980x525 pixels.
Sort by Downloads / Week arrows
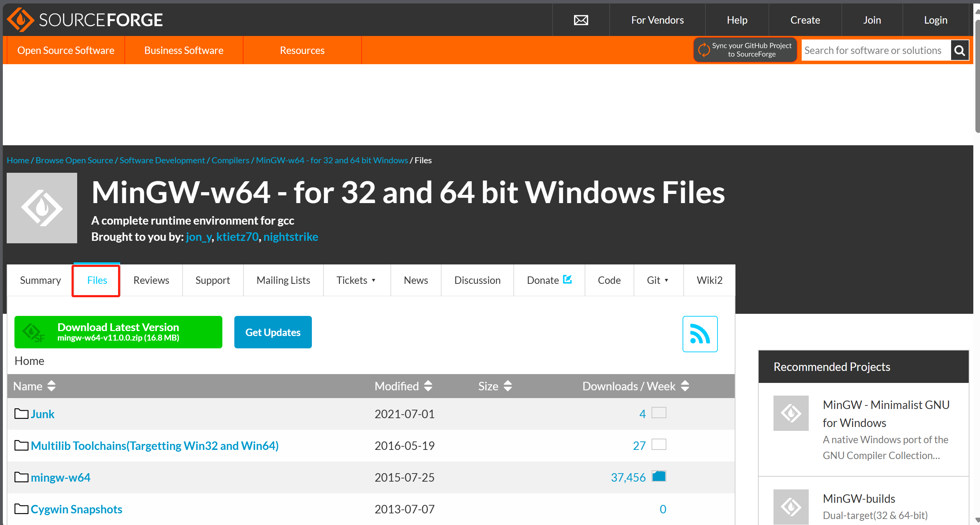(685, 386)
